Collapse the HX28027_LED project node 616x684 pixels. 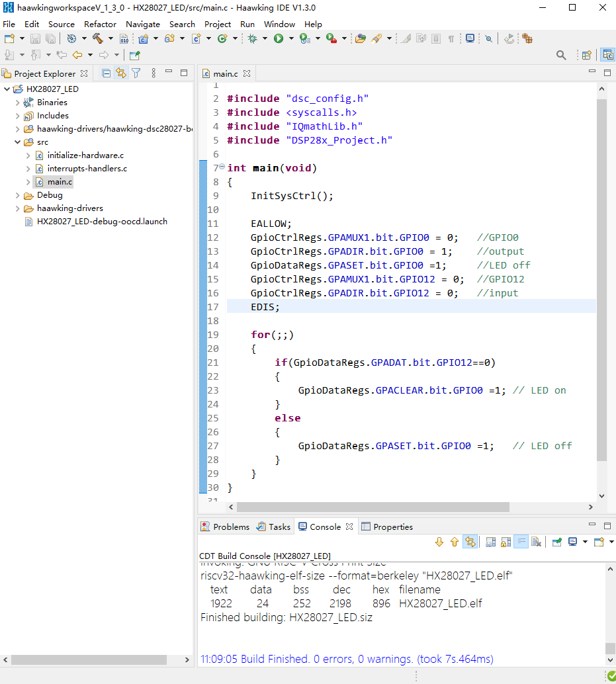[x=7, y=89]
